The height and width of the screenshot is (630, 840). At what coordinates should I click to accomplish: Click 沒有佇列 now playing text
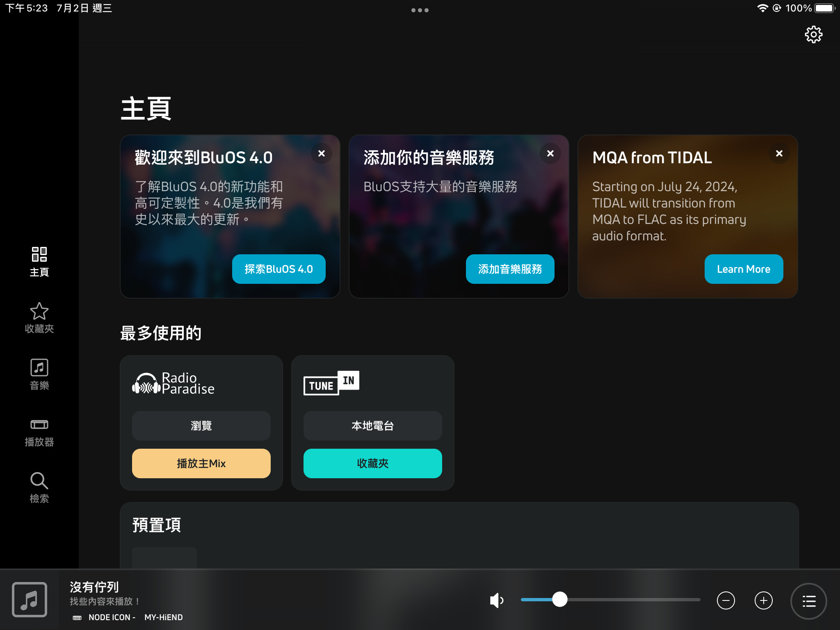(94, 587)
